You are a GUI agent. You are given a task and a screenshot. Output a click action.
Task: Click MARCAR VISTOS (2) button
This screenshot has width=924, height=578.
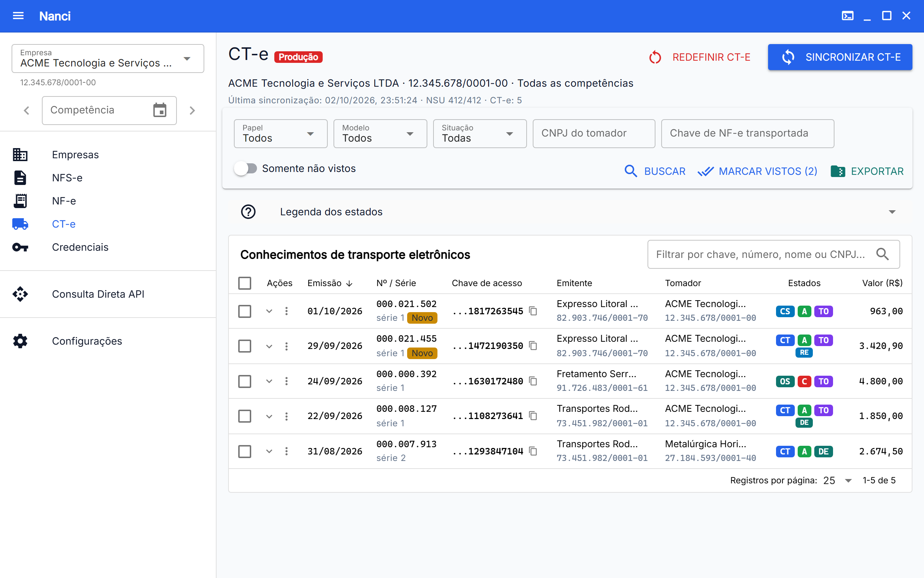(x=758, y=171)
